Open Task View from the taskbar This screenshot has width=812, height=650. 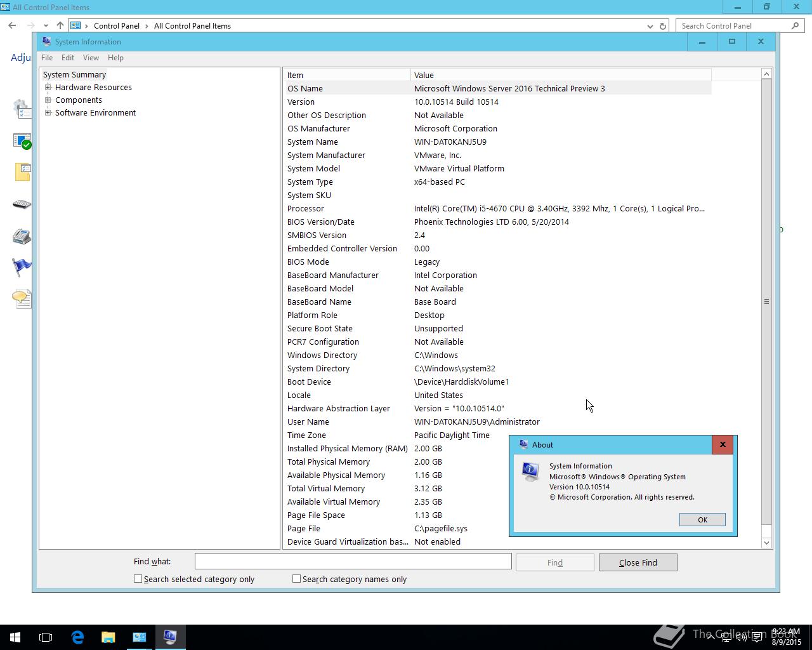click(x=46, y=637)
